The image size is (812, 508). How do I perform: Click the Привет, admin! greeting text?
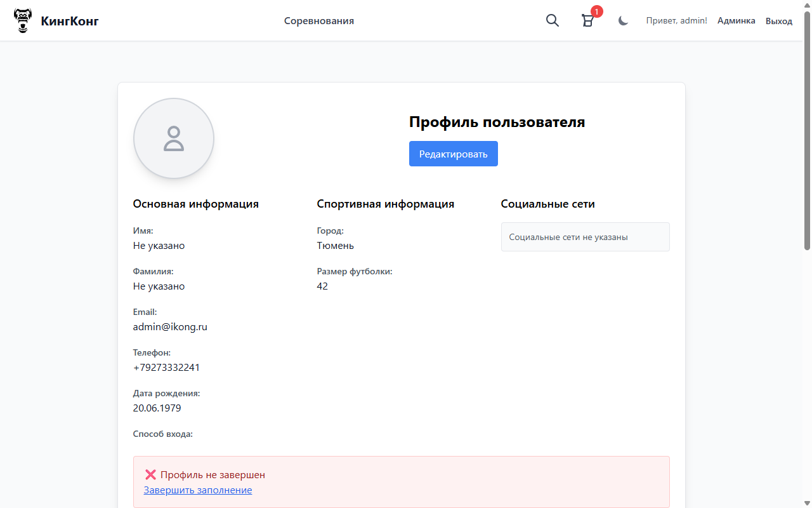click(x=676, y=20)
